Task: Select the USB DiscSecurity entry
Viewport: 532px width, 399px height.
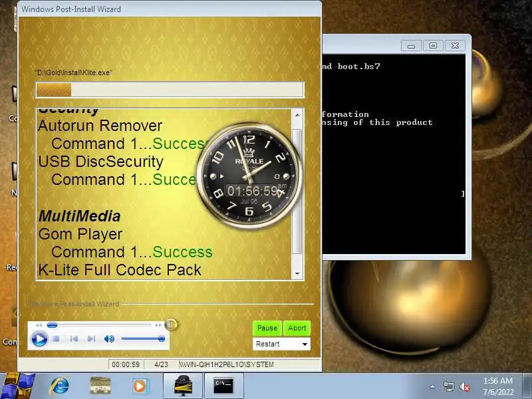Action: pos(101,162)
